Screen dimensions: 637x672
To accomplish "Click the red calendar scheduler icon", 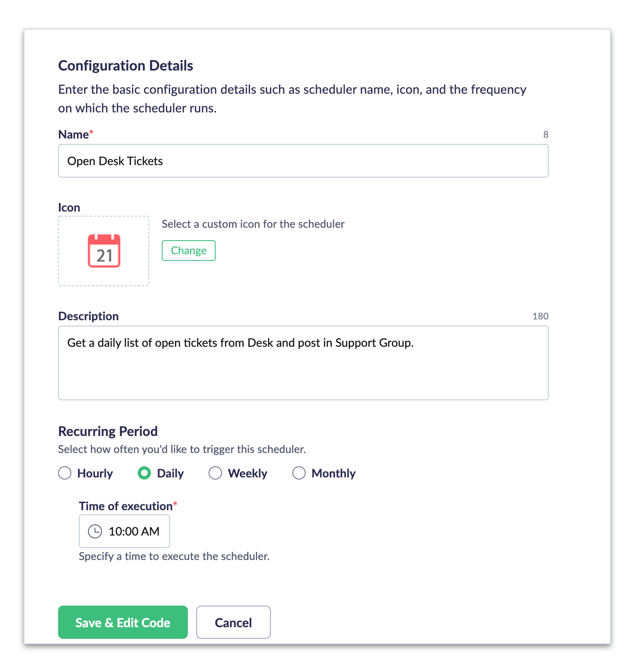I will click(x=104, y=251).
